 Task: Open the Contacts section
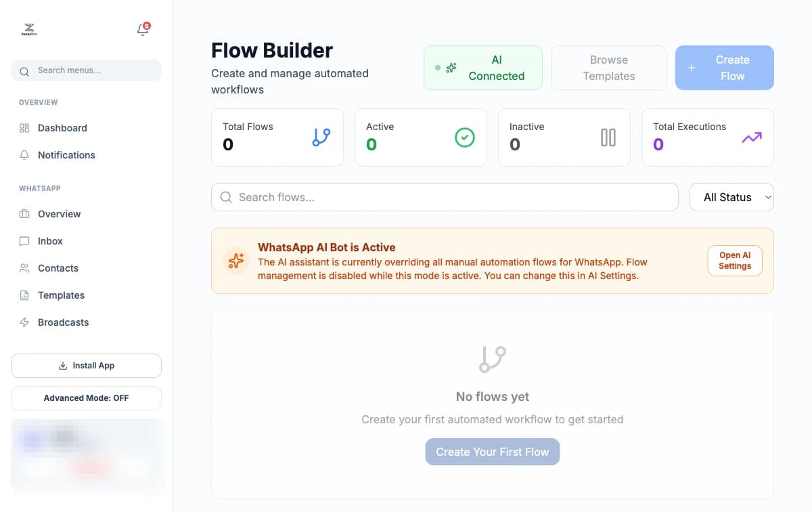pyautogui.click(x=58, y=268)
